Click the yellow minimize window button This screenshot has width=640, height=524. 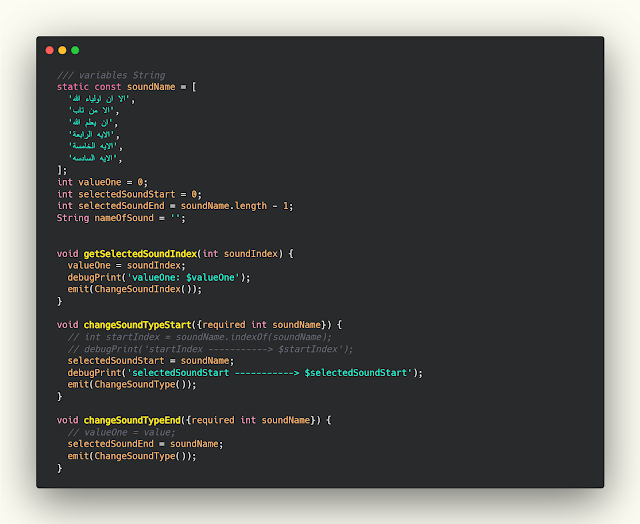click(x=62, y=50)
